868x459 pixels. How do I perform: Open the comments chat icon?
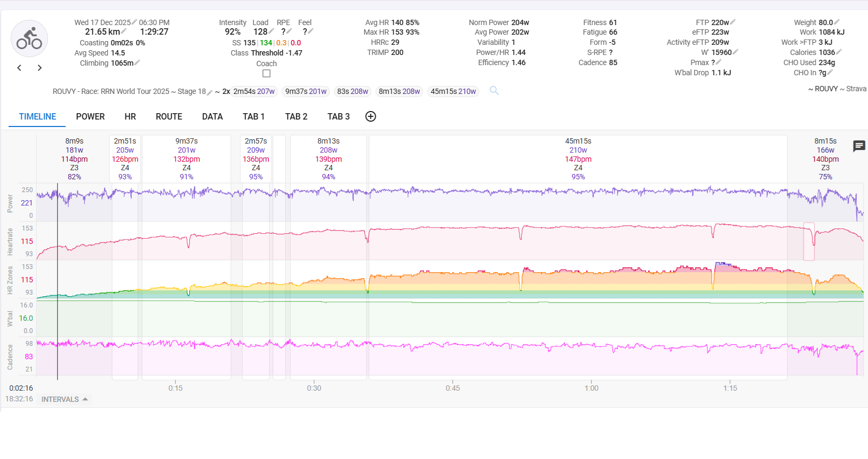859,146
